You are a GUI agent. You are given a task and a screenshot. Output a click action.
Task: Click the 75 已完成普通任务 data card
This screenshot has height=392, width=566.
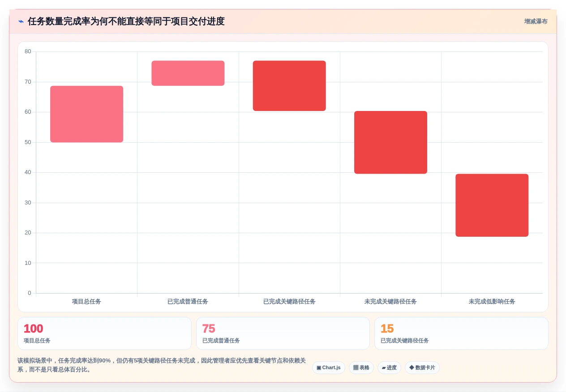[283, 333]
